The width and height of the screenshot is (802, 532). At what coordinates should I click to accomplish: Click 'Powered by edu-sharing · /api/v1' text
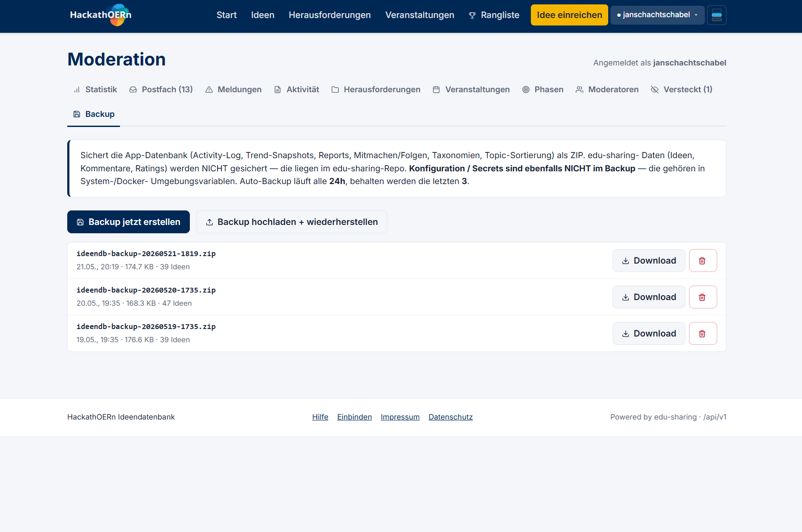click(x=668, y=417)
